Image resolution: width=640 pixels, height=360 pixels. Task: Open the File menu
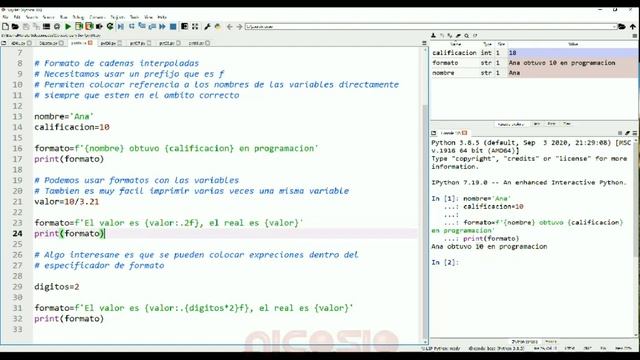pyautogui.click(x=5, y=17)
